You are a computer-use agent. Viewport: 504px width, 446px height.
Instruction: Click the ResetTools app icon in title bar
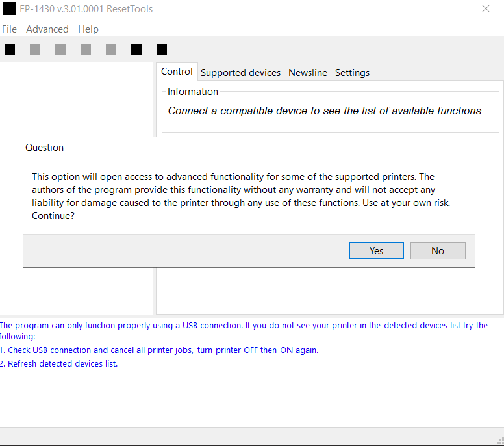pos(10,9)
